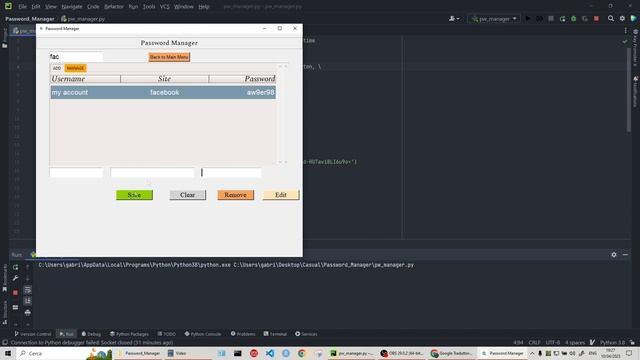Open the Python Packages tool window
640x360 pixels.
129,334
